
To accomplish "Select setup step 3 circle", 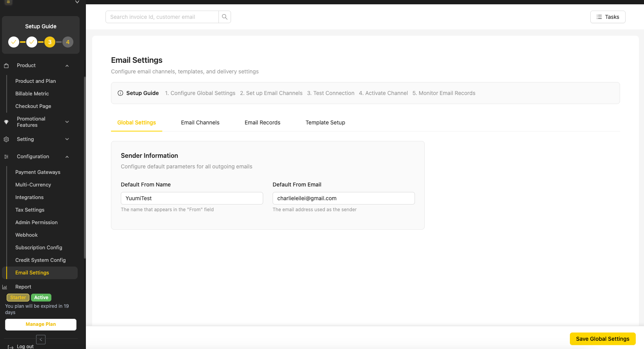I will point(50,42).
